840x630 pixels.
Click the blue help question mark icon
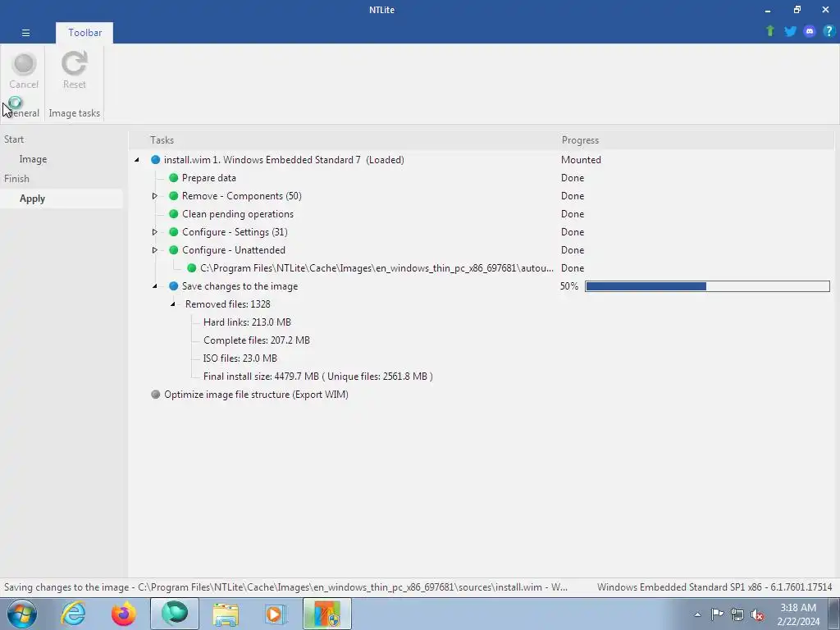point(829,31)
